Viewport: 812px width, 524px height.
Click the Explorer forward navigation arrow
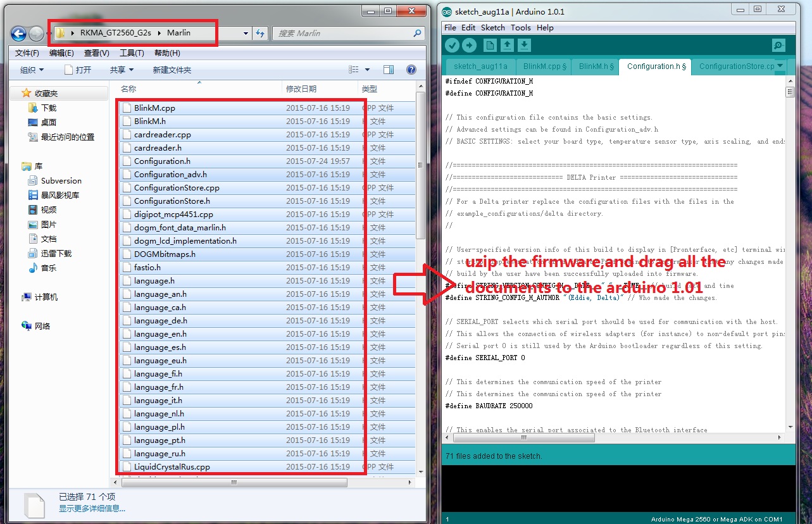[36, 34]
